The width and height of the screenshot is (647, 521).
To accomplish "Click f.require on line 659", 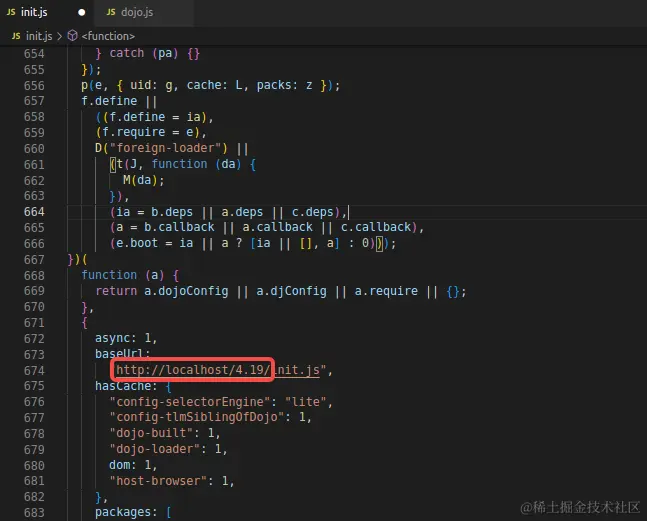I will (134, 132).
